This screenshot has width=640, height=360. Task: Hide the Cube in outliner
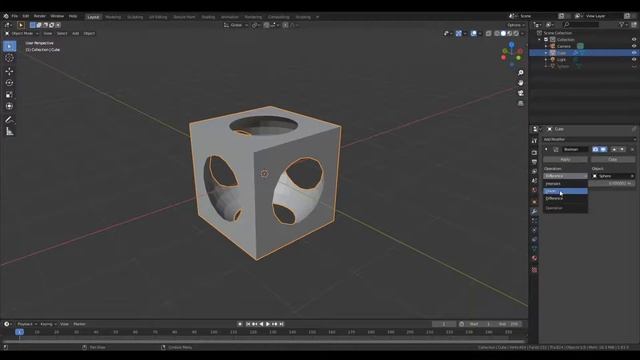click(634, 53)
